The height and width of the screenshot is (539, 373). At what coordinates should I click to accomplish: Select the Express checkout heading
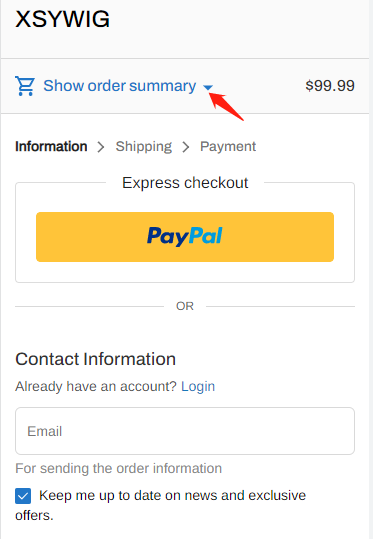click(x=185, y=183)
